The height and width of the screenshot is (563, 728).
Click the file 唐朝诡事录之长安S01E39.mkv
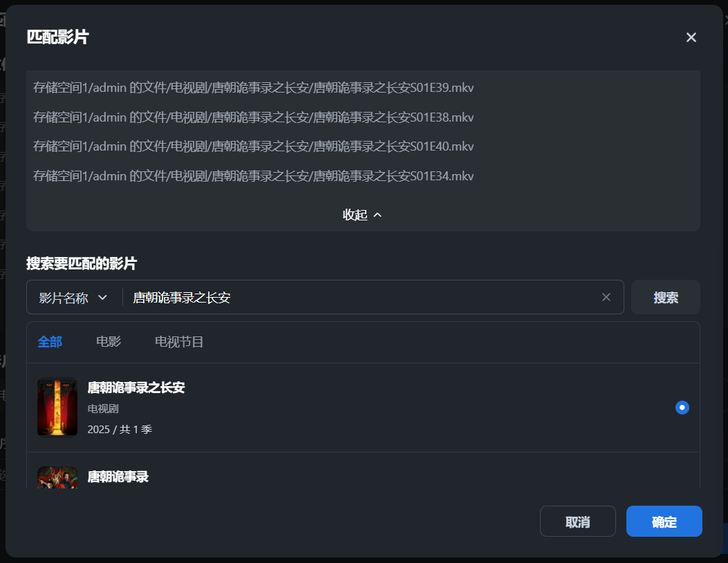click(253, 88)
